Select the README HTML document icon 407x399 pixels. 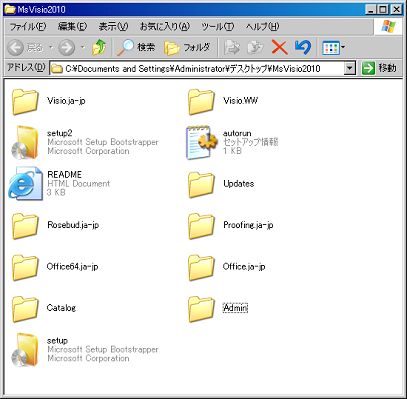pyautogui.click(x=25, y=184)
